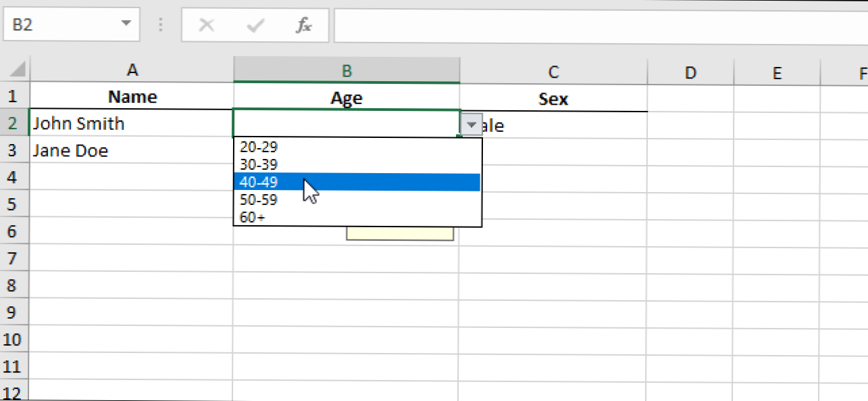Select column D header
Viewport: 868px width, 401px height.
click(690, 72)
